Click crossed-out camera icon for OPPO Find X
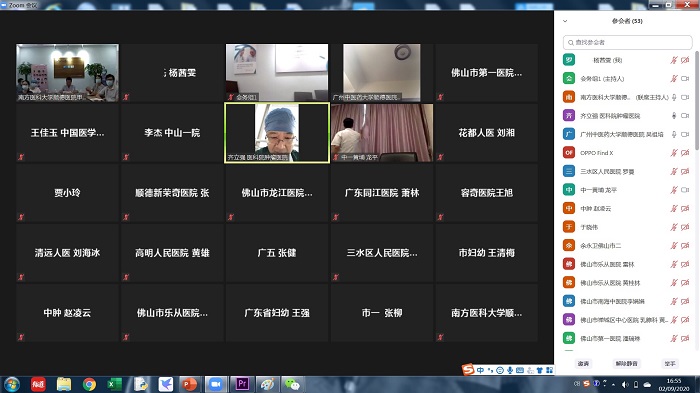 685,153
